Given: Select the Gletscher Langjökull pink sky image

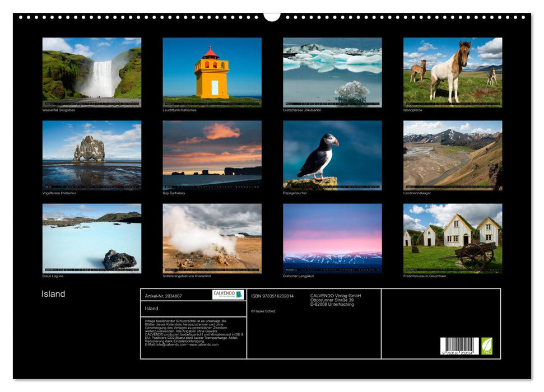Looking at the screenshot, I should [x=332, y=238].
